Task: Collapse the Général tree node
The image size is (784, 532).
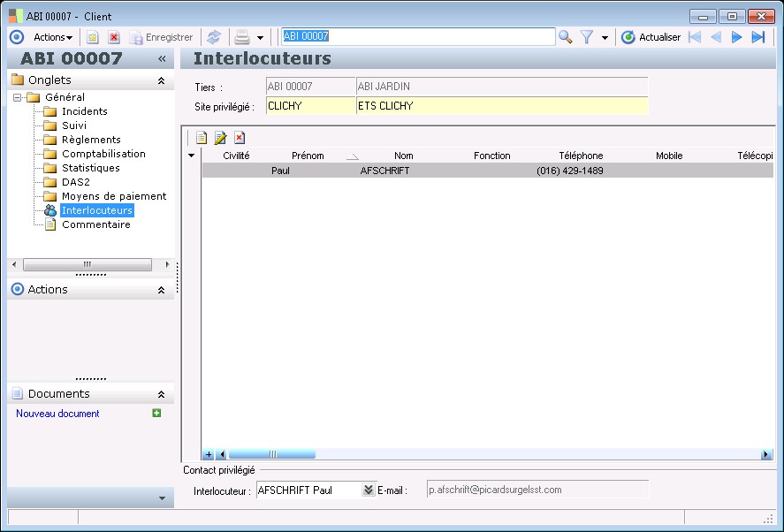Action: 18,97
